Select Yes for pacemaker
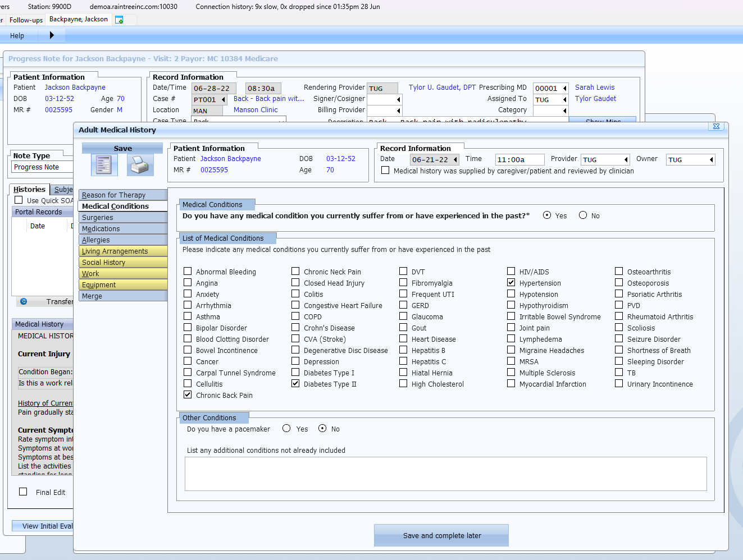The image size is (743, 560). (x=286, y=428)
